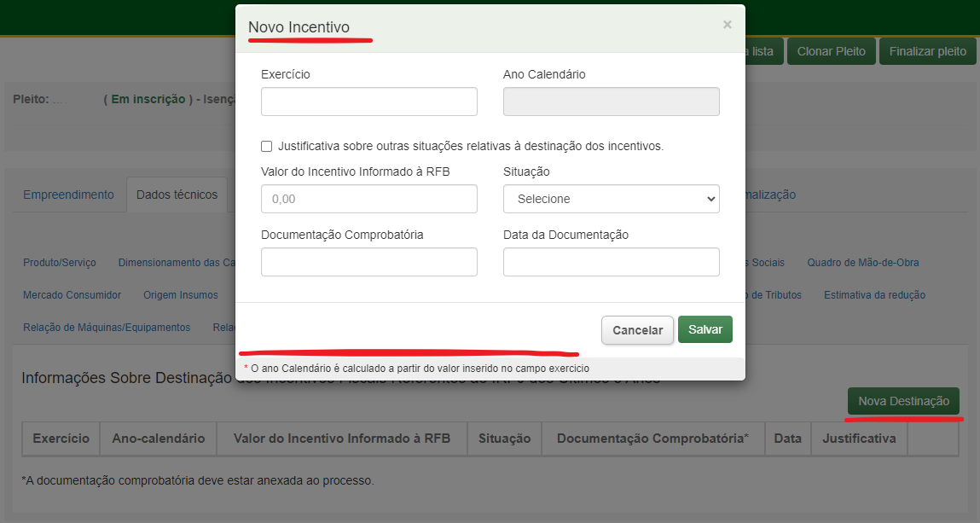
Task: Click the Finalizar pleito button
Action: pos(927,51)
